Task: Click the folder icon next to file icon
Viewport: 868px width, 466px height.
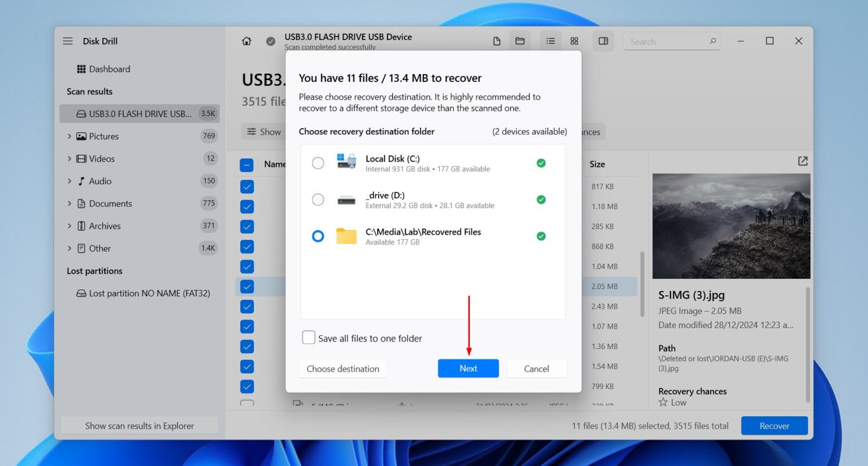Action: 520,41
